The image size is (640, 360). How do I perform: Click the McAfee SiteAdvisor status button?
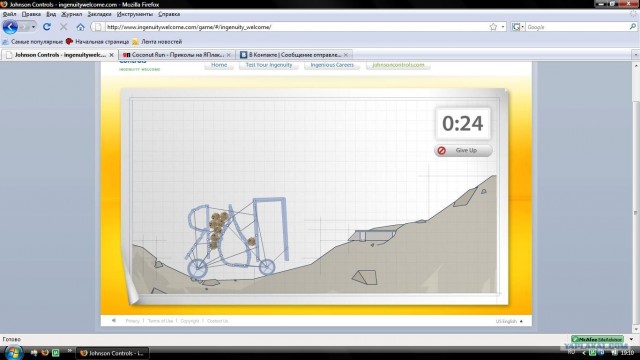(597, 339)
